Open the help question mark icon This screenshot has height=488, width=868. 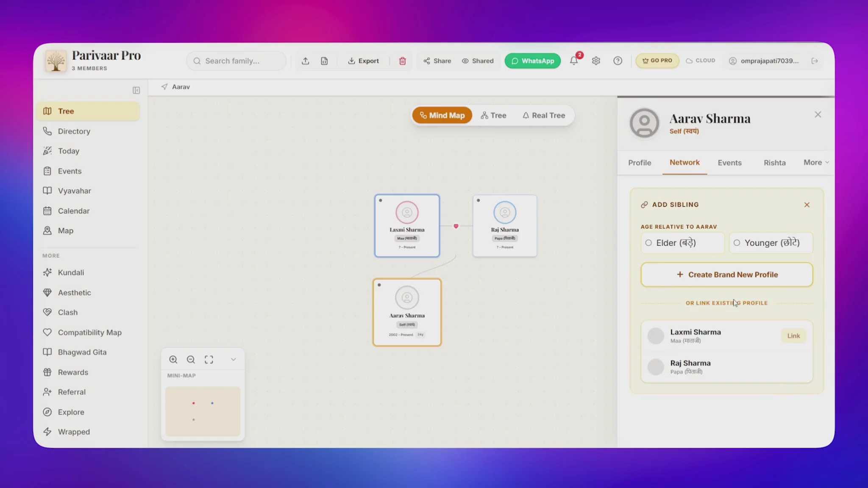(618, 61)
